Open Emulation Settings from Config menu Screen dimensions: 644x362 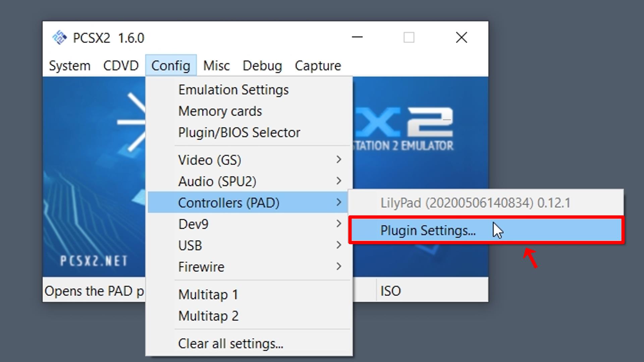(233, 89)
